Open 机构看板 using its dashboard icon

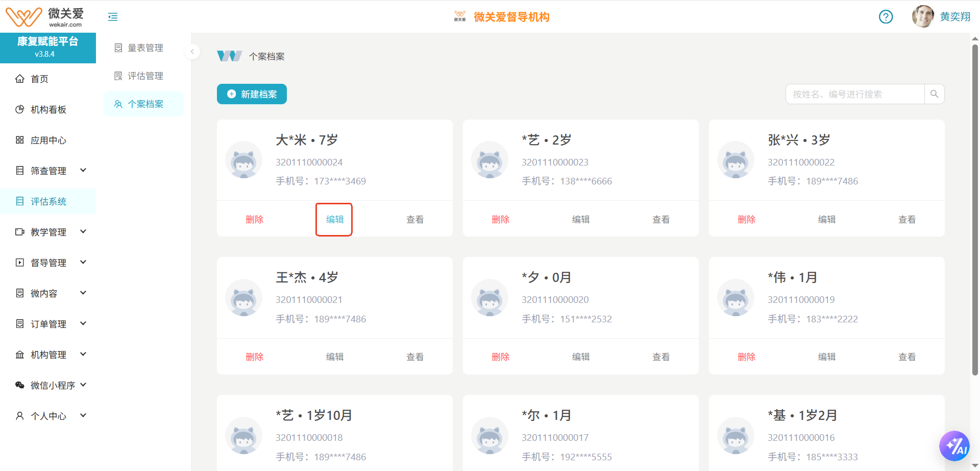(x=19, y=109)
